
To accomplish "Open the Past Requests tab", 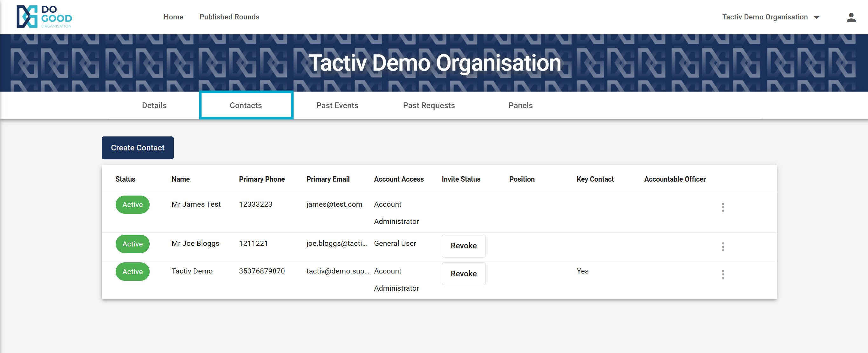I will pos(429,106).
